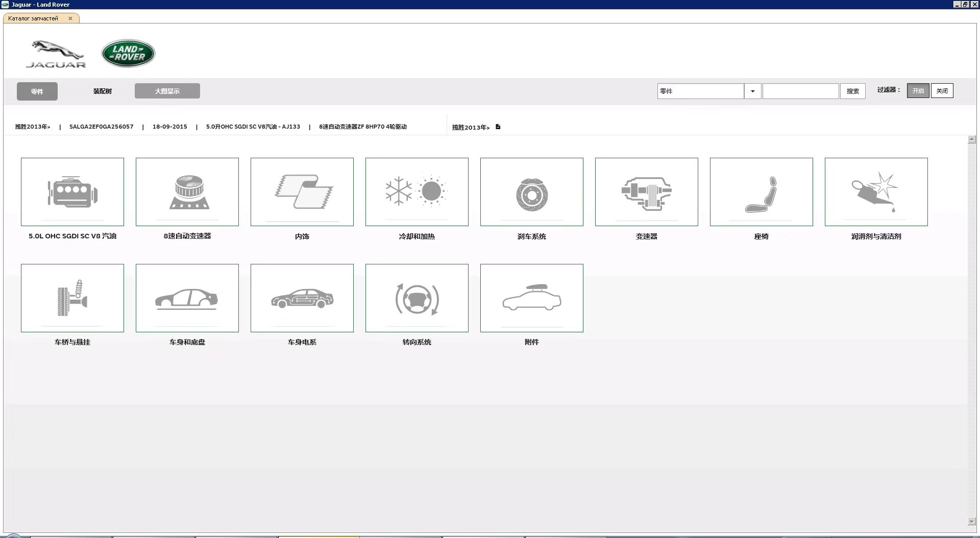Click the date 18-09-2015 text

[170, 127]
